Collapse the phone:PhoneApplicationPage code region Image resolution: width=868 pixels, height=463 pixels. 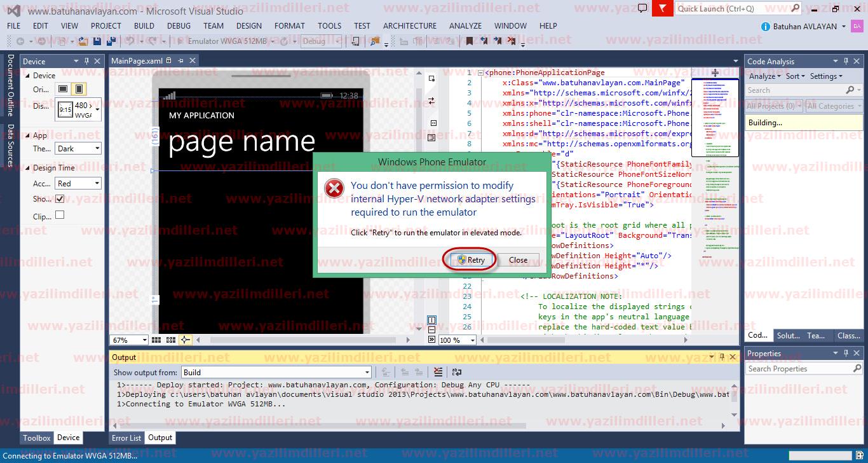coord(480,73)
